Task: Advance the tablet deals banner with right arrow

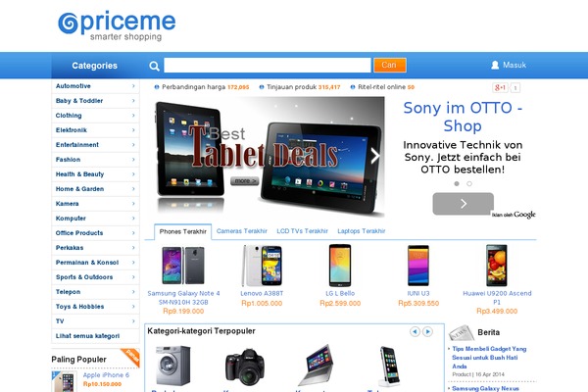Action: [375, 156]
